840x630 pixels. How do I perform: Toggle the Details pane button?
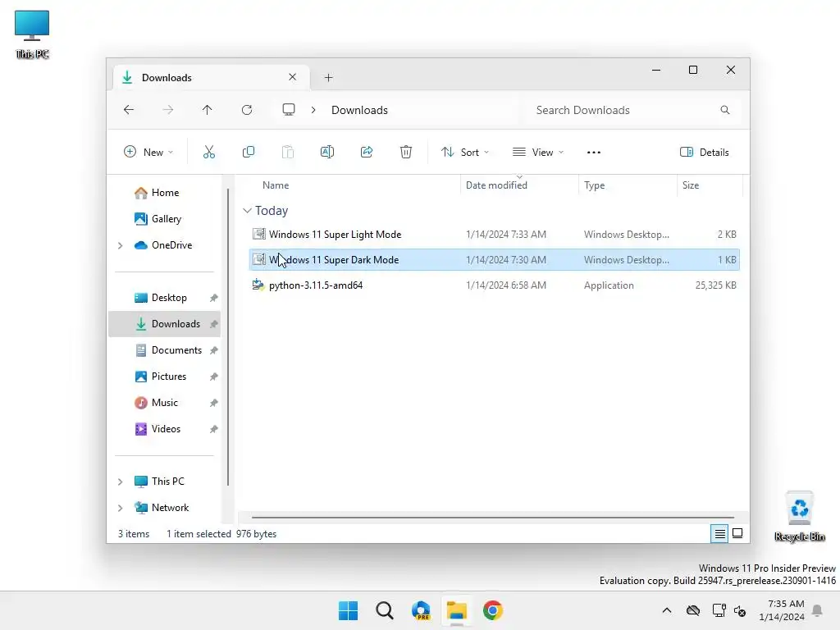tap(705, 152)
